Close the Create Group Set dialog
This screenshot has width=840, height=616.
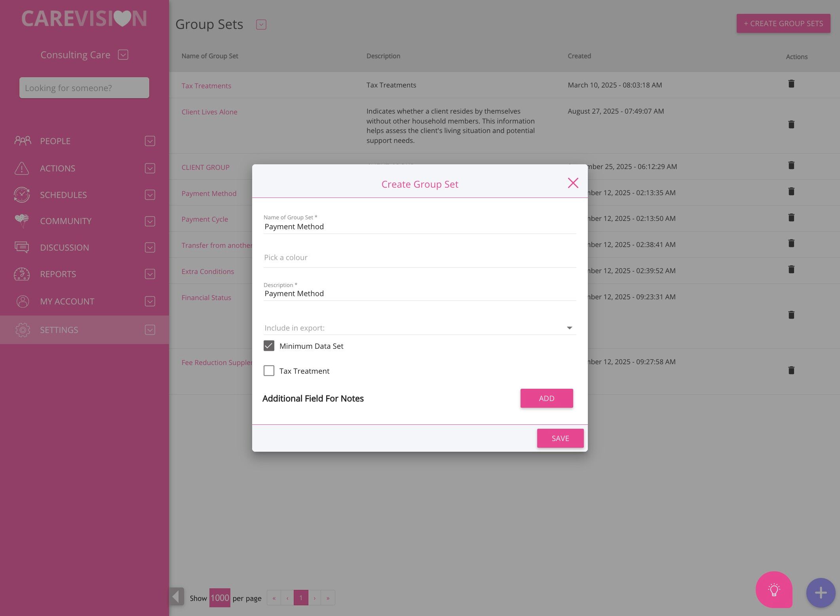[573, 183]
